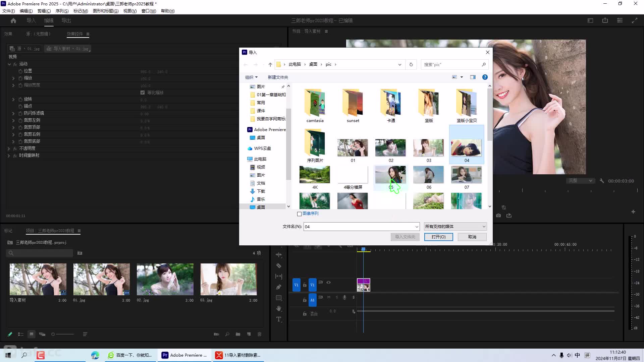Image resolution: width=644 pixels, height=362 pixels.
Task: Click 新建文件夹 in the dialog toolbar
Action: click(278, 77)
